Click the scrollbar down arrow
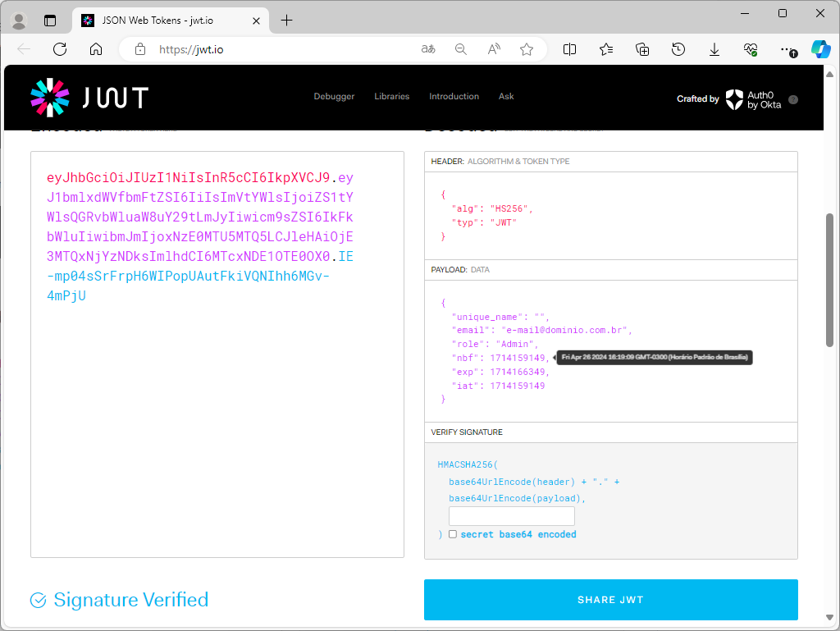This screenshot has width=840, height=631. pos(829,617)
